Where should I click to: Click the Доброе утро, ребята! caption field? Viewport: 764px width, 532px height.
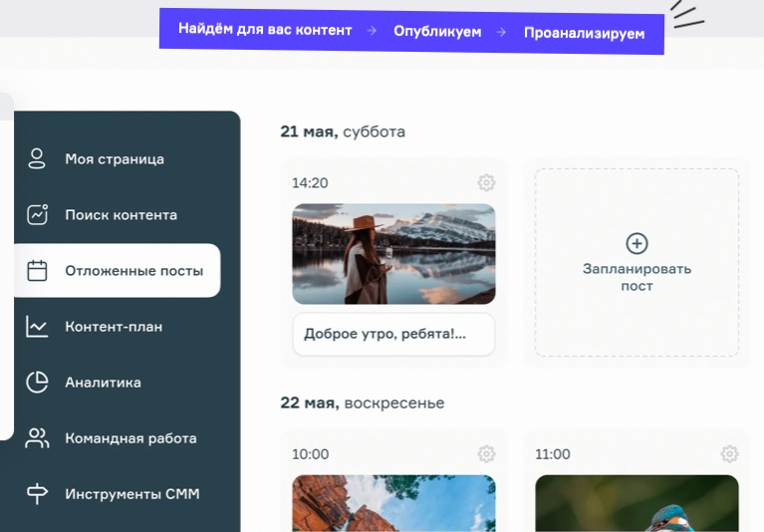393,335
